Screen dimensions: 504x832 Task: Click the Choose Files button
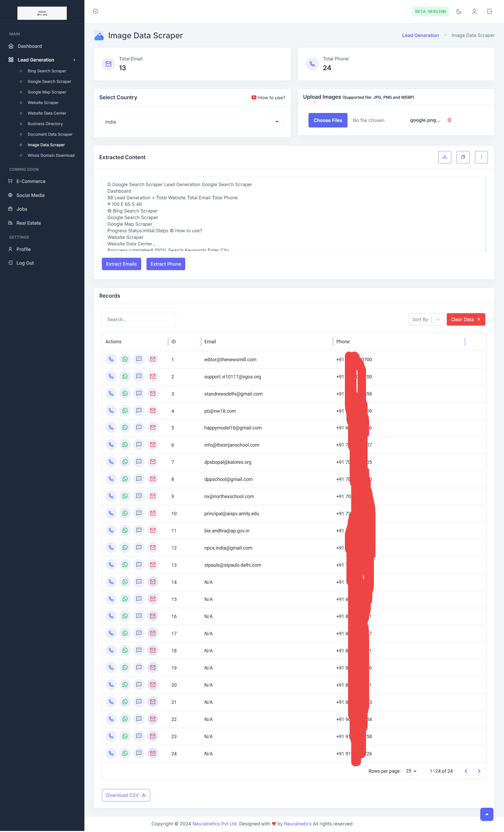coord(328,120)
